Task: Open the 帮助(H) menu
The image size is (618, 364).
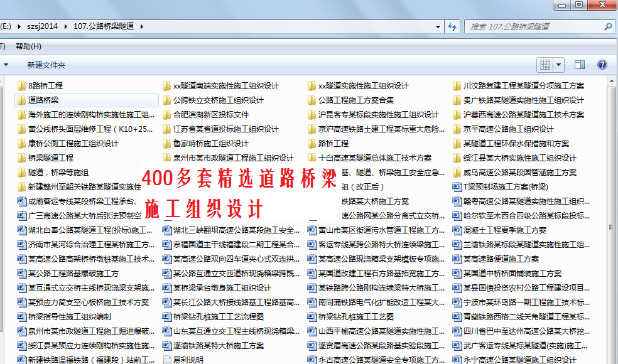Action: point(28,46)
